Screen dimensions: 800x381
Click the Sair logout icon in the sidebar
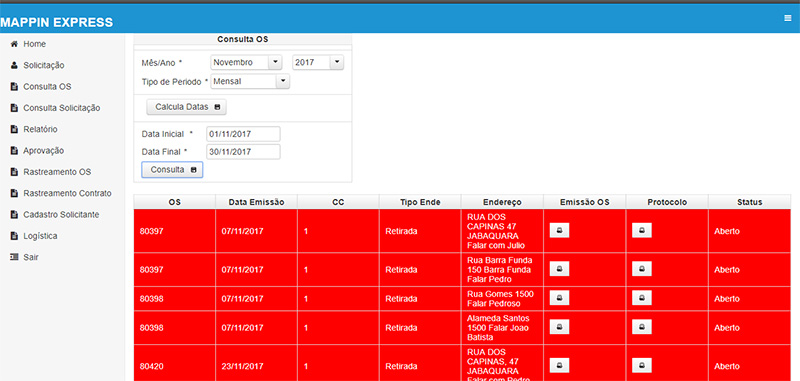click(14, 257)
